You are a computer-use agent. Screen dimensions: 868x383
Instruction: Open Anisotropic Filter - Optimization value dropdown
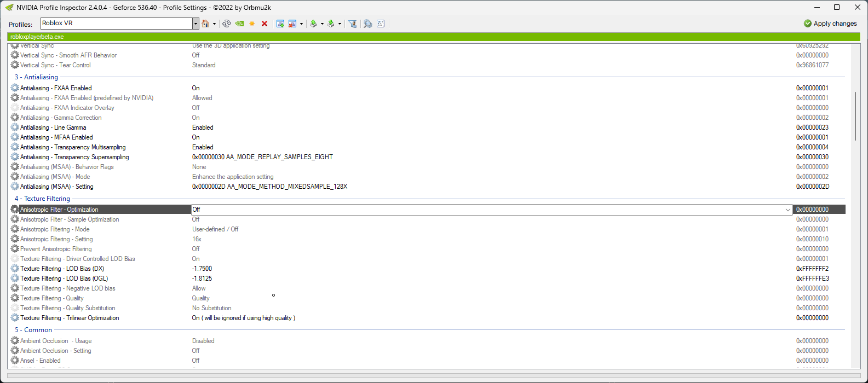click(787, 210)
